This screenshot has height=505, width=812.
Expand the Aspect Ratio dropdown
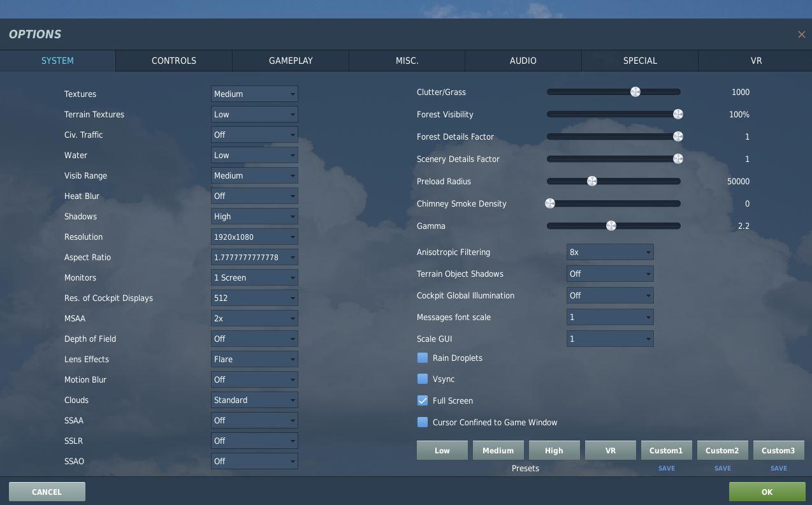[254, 257]
